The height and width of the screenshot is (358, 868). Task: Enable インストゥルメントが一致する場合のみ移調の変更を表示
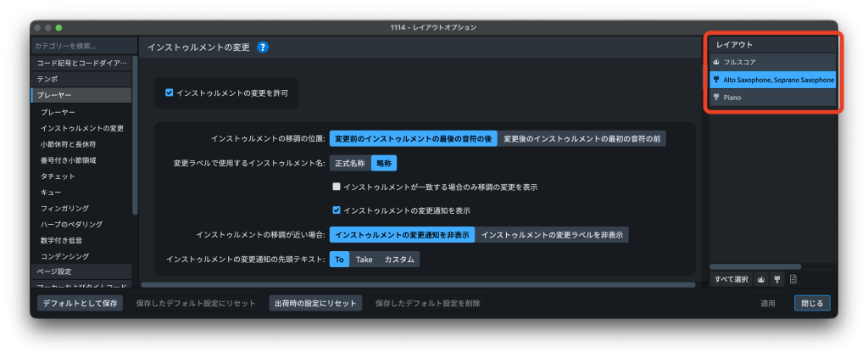click(x=337, y=187)
